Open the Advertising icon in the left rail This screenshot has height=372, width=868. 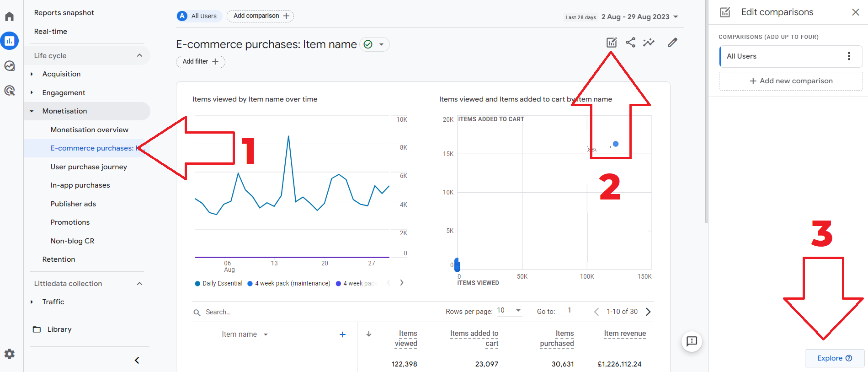[x=10, y=91]
